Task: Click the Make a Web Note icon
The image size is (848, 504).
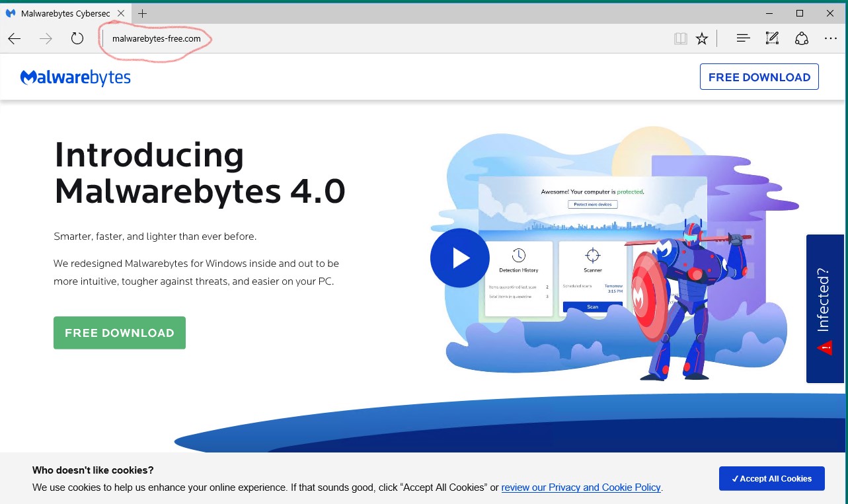Action: [772, 38]
